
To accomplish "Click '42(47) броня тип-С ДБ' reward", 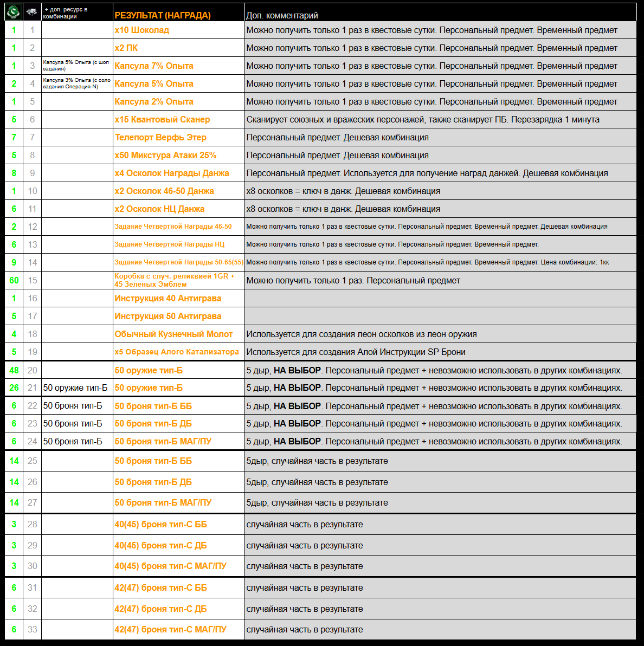I will (160, 609).
